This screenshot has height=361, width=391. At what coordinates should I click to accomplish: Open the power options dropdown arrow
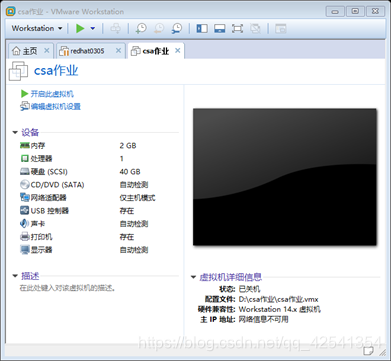click(x=93, y=29)
